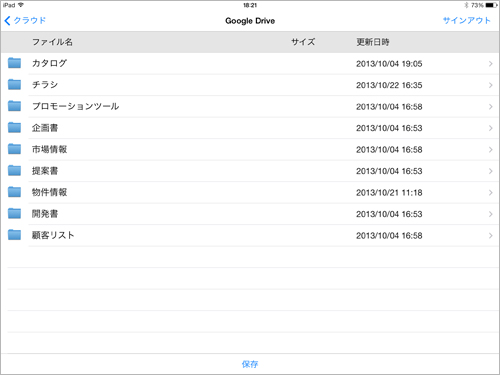Select the 企画書 folder name
The image size is (500, 375).
click(x=45, y=128)
